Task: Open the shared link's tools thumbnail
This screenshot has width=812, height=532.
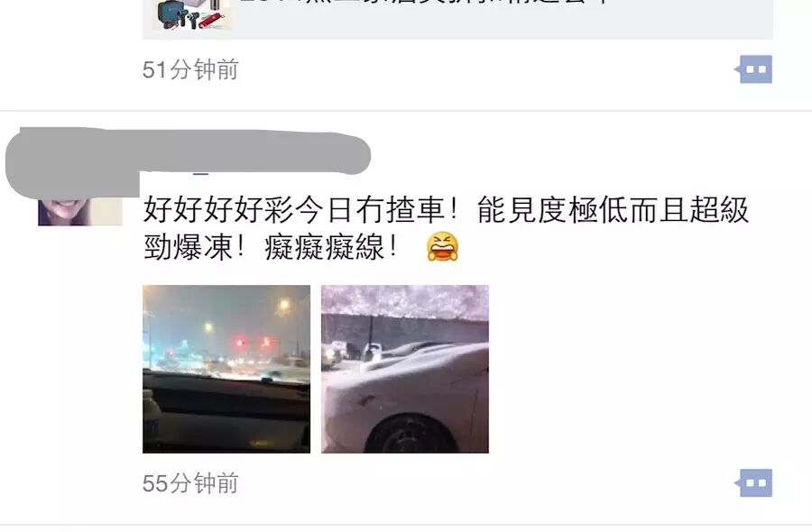Action: 190,14
